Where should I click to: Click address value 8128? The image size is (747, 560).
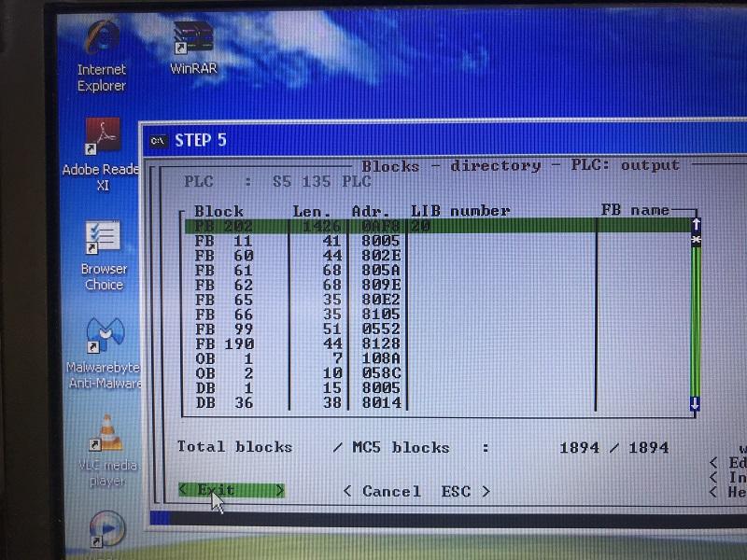click(381, 343)
